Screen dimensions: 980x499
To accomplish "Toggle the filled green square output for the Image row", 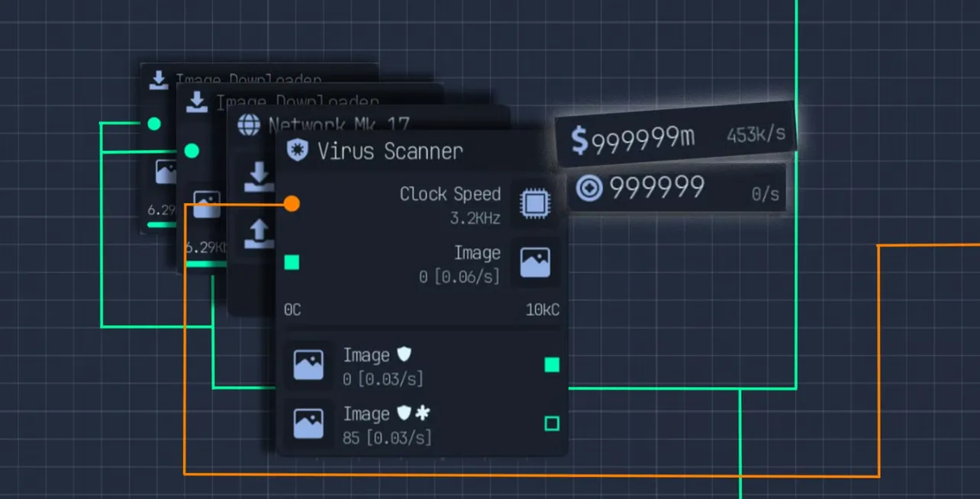I will (553, 365).
